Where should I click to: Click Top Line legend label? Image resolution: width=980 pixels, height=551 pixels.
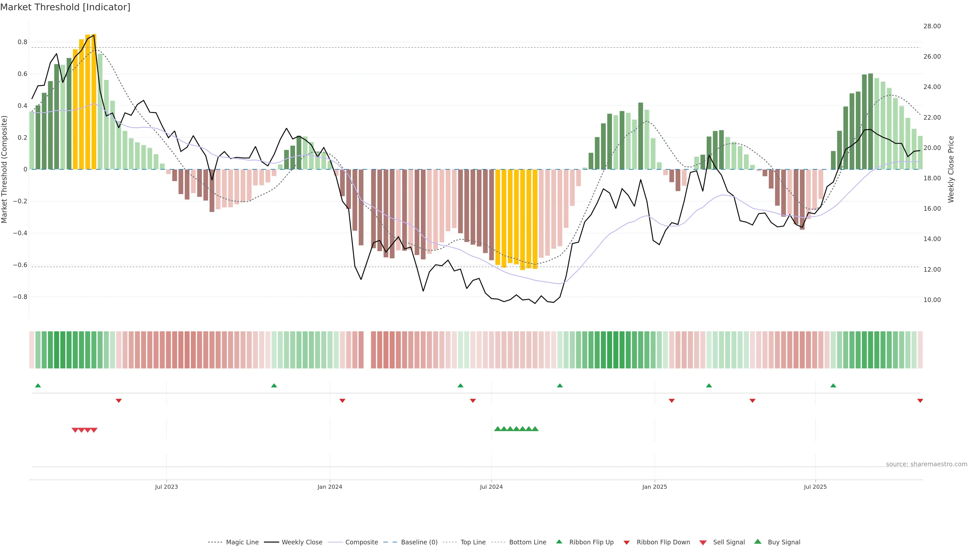(x=473, y=542)
